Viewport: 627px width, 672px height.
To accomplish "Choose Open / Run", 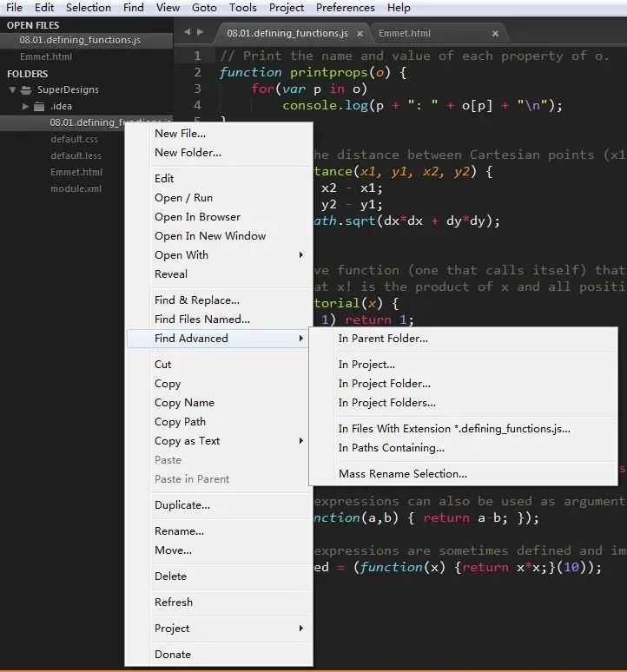I will tap(219, 198).
